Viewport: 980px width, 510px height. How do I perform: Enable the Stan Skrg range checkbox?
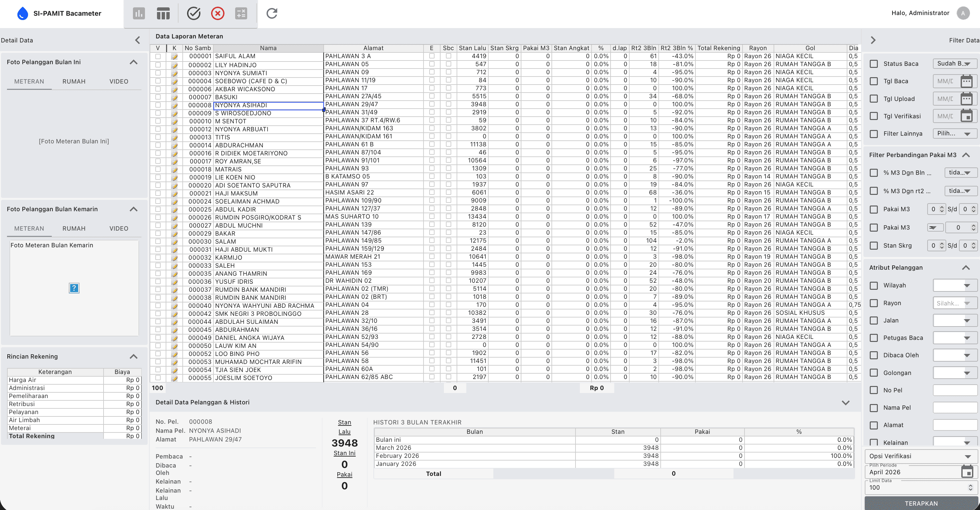pyautogui.click(x=874, y=246)
